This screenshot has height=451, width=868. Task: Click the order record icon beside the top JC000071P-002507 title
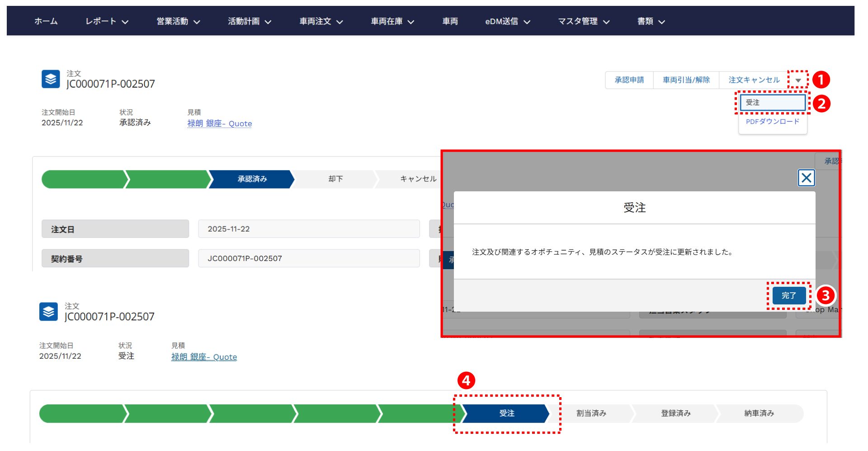(x=51, y=79)
